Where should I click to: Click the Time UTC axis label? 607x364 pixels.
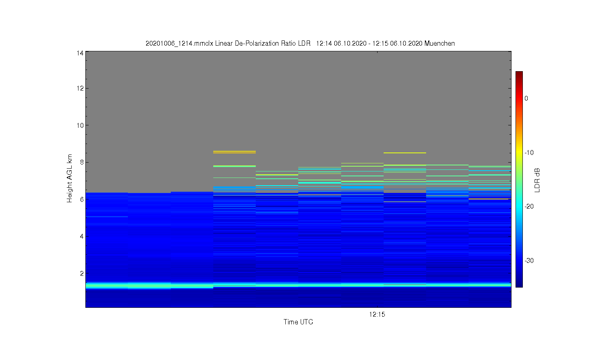point(298,322)
